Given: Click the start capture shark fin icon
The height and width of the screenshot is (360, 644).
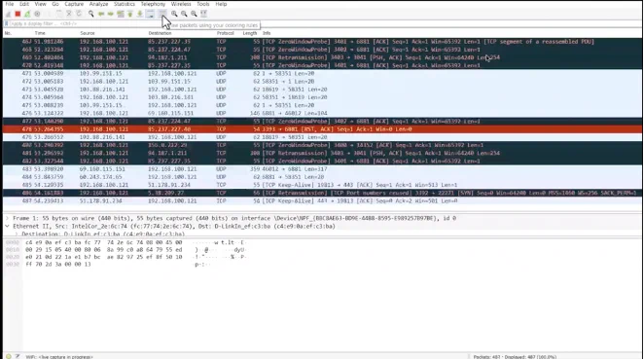Looking at the screenshot, I should point(8,14).
